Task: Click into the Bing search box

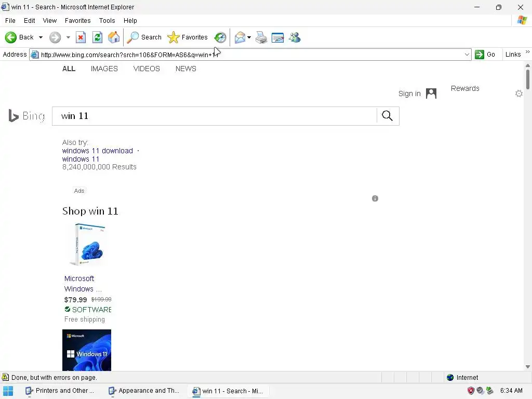Action: tap(215, 116)
